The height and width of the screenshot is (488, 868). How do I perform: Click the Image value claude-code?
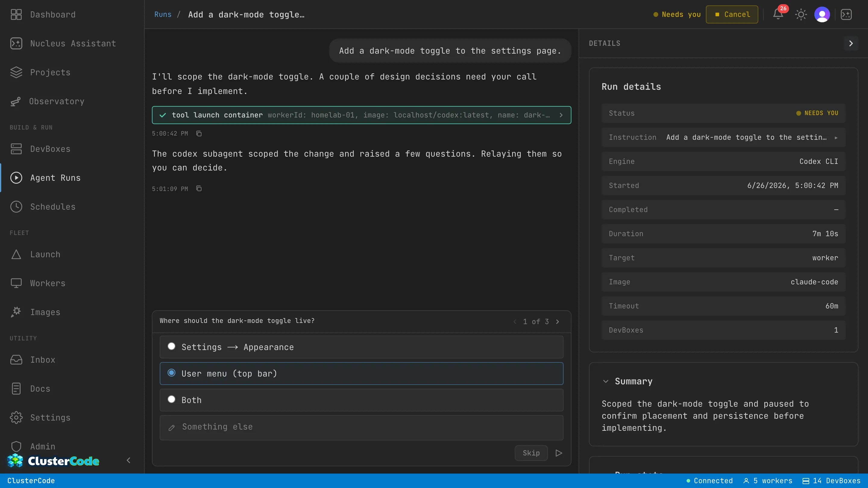pos(814,282)
